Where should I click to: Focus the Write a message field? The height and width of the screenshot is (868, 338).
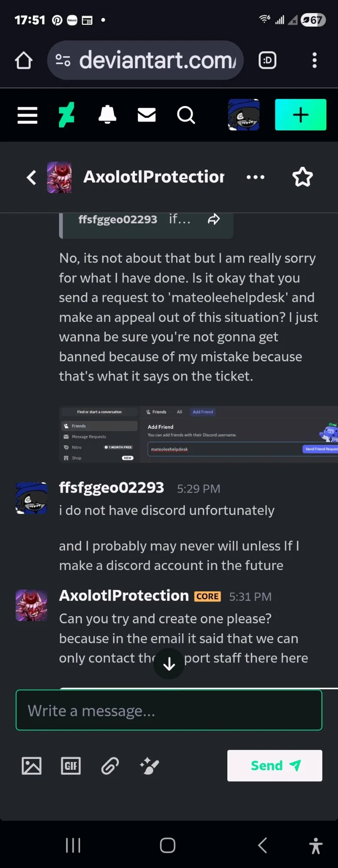tap(169, 710)
